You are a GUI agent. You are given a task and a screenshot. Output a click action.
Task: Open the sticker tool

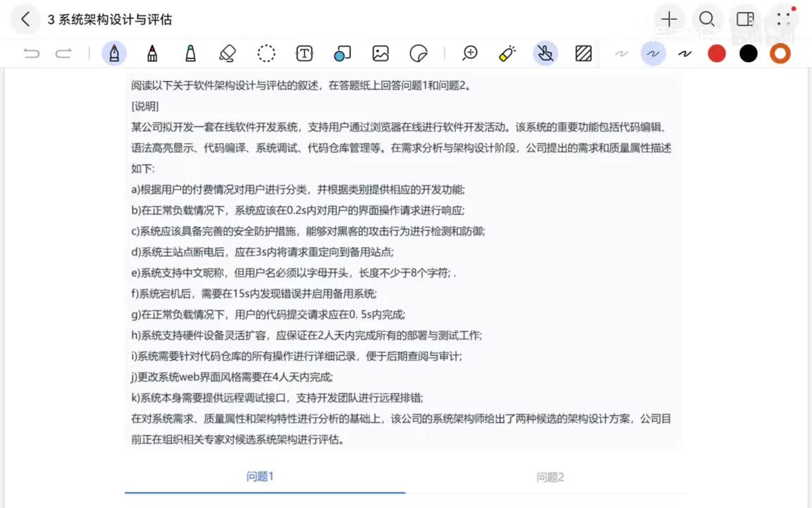[419, 54]
